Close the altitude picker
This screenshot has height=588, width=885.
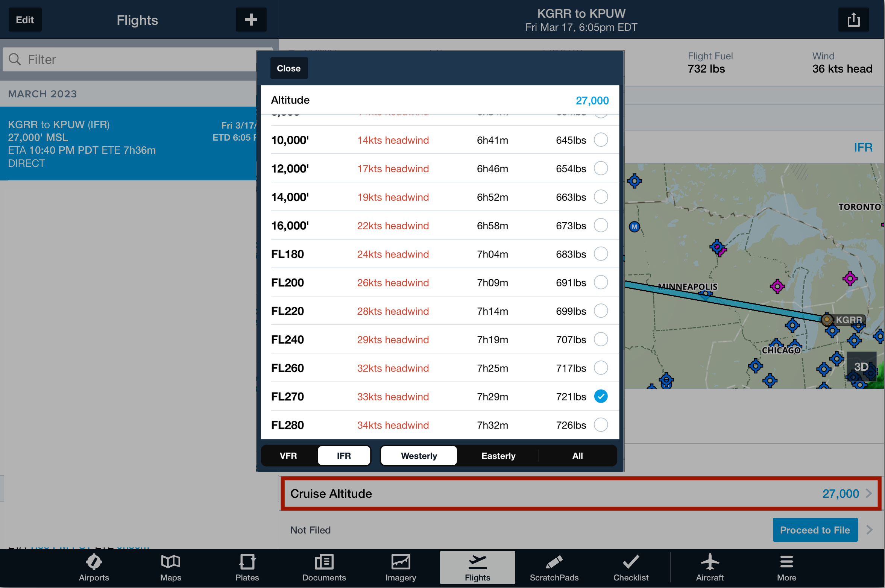pos(288,68)
